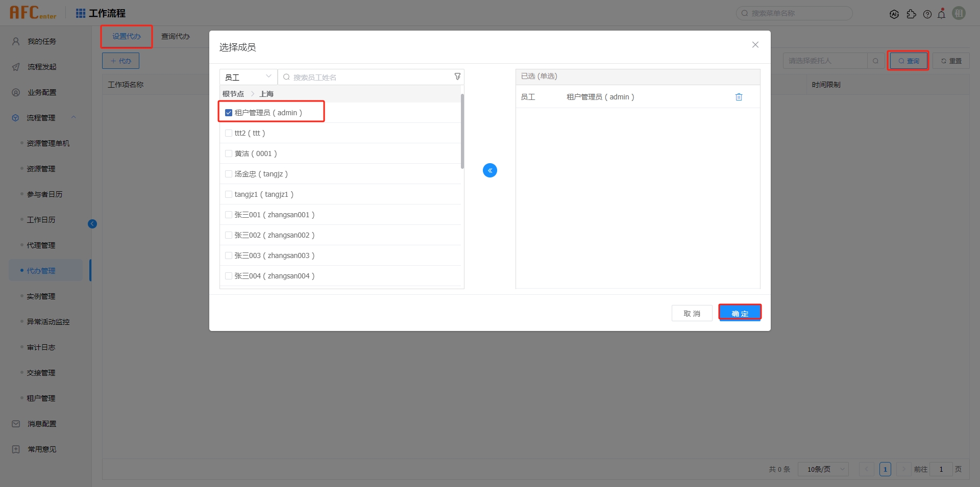Check the 张三001 (zhangsan001) checkbox
Viewport: 980px width, 487px height.
tap(228, 215)
